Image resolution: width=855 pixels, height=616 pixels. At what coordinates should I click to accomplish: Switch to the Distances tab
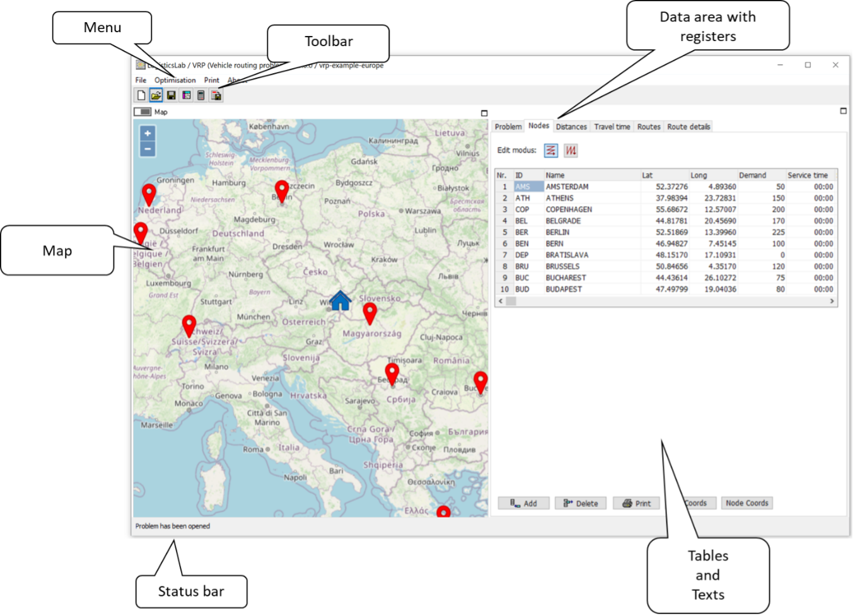coord(571,127)
